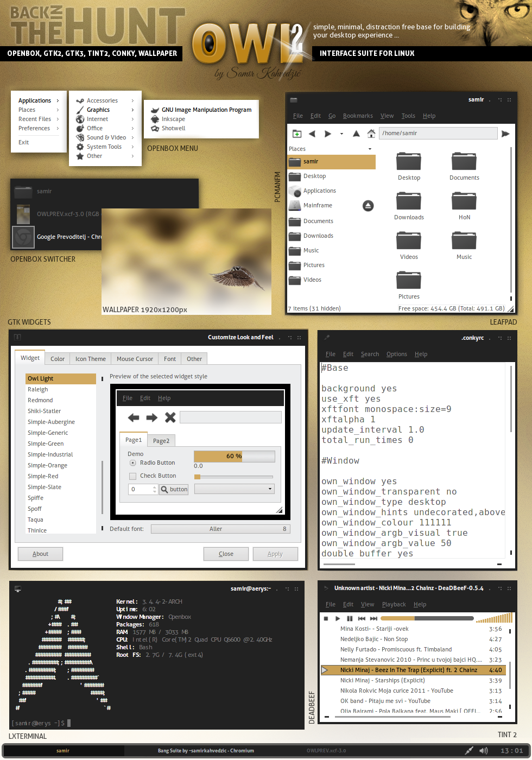The height and width of the screenshot is (760, 532).
Task: Select the Music folder in the file view
Action: [x=464, y=240]
